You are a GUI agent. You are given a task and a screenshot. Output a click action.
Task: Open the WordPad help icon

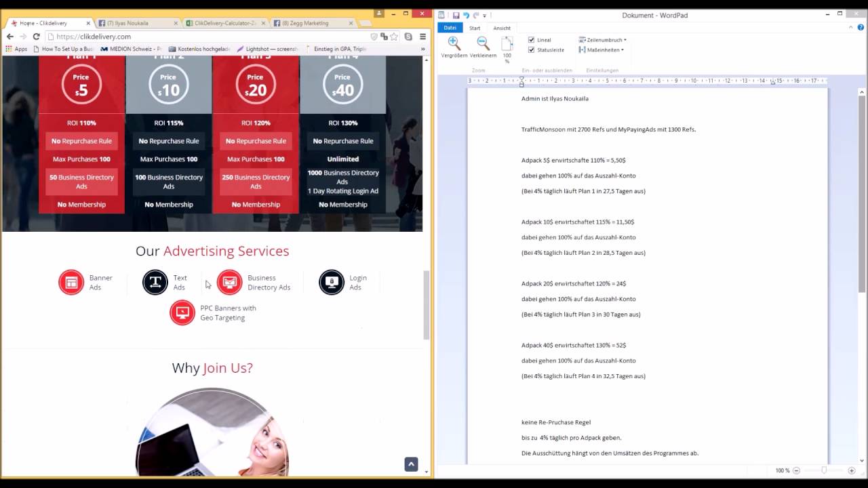pos(861,28)
